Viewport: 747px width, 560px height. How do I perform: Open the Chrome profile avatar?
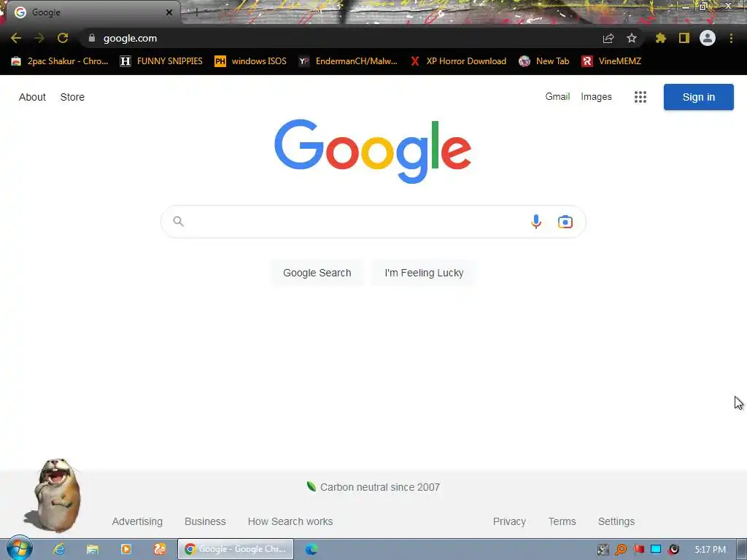tap(708, 38)
